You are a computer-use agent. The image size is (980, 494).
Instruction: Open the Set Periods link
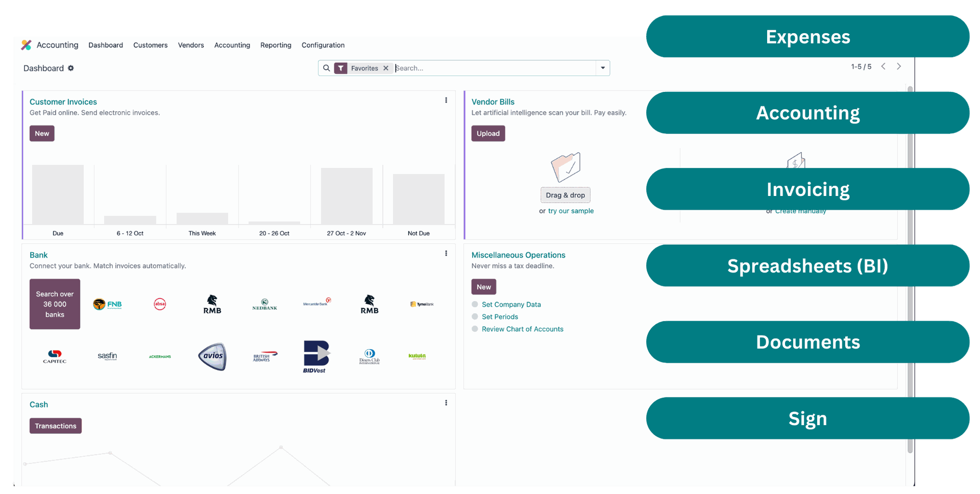pyautogui.click(x=500, y=316)
